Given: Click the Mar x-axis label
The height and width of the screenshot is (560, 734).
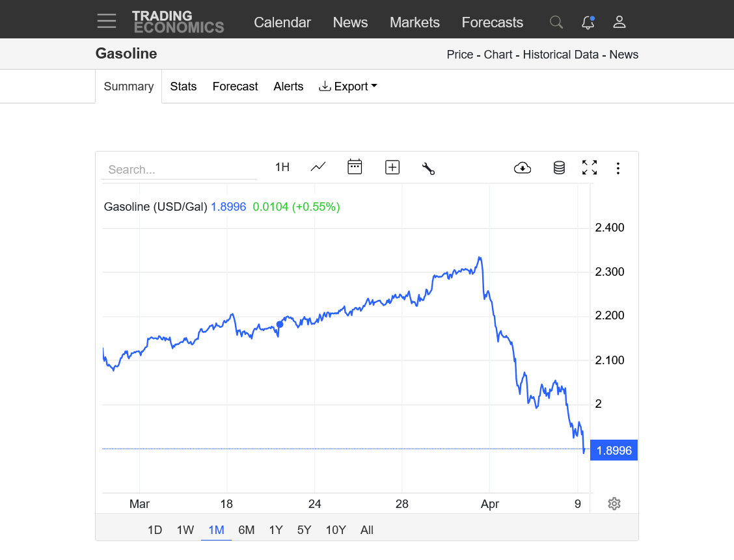Looking at the screenshot, I should [139, 504].
